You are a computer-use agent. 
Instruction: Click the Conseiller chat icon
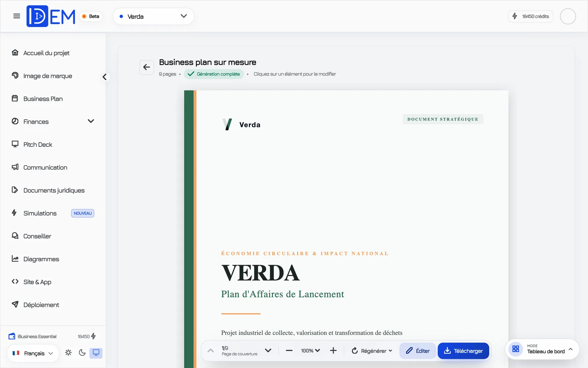(x=15, y=236)
